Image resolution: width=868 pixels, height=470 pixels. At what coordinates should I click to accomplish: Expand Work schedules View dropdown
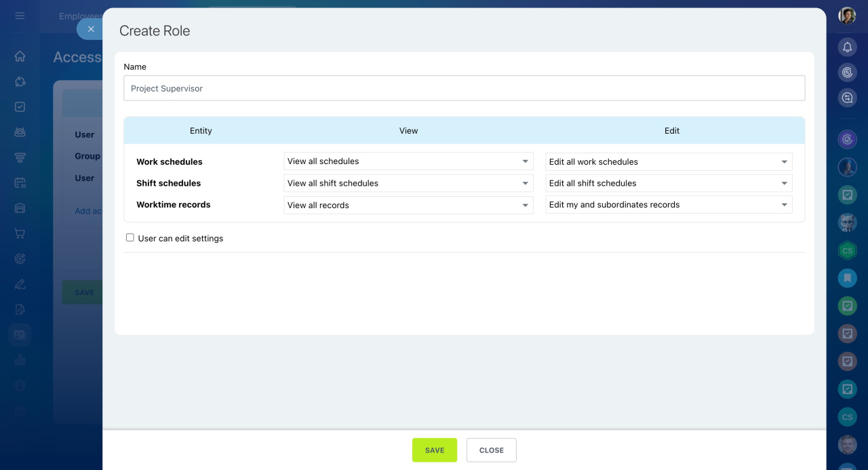pos(408,161)
